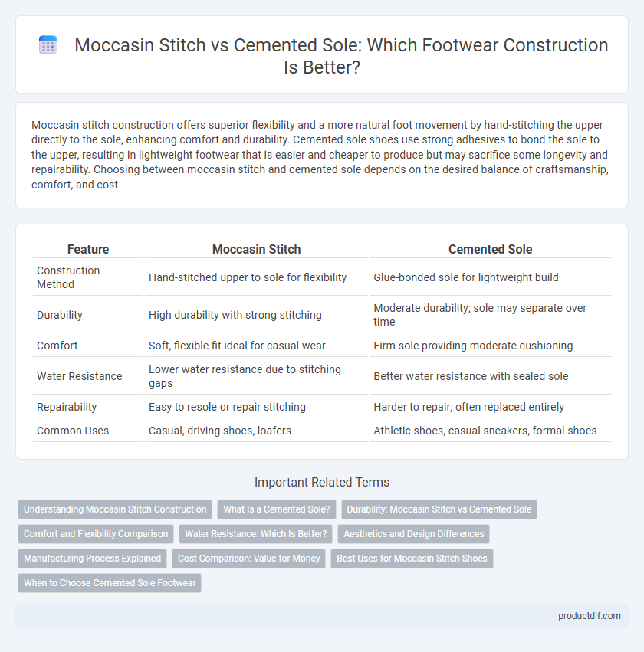The width and height of the screenshot is (644, 652).
Task: Click the calendar grid icon beside title
Action: point(48,44)
